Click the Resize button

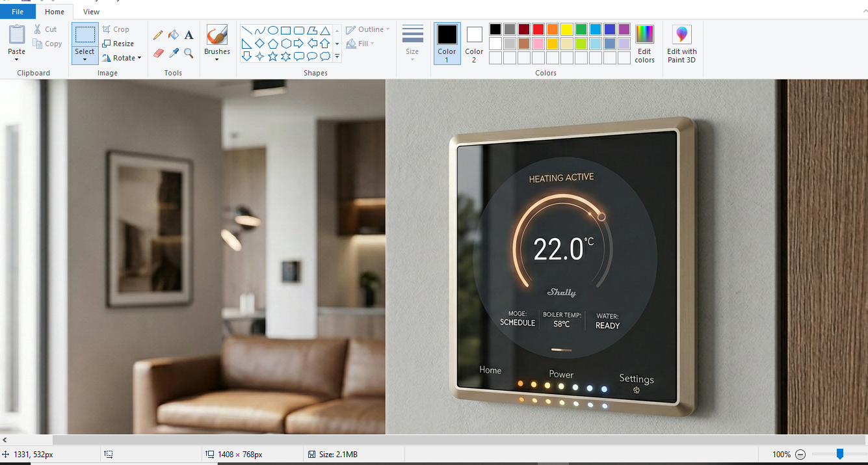118,44
